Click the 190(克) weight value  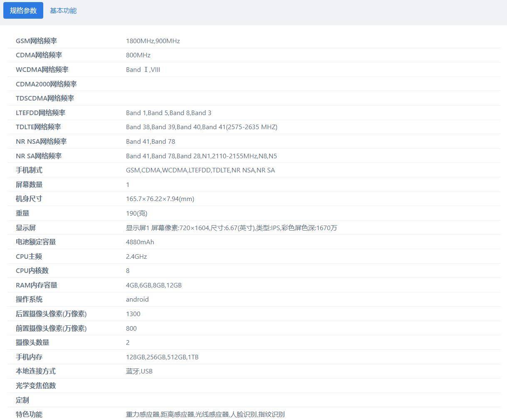(x=136, y=213)
